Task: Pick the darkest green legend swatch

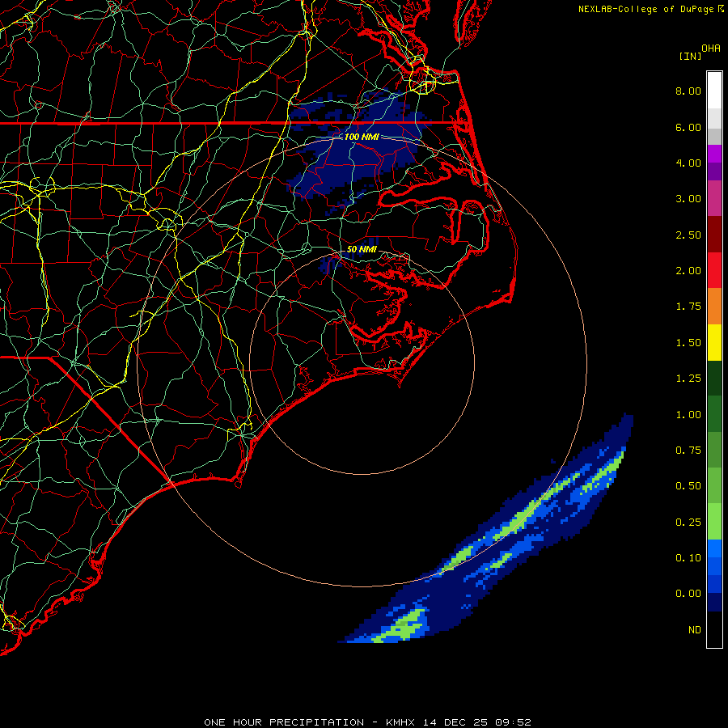Action: tap(714, 379)
